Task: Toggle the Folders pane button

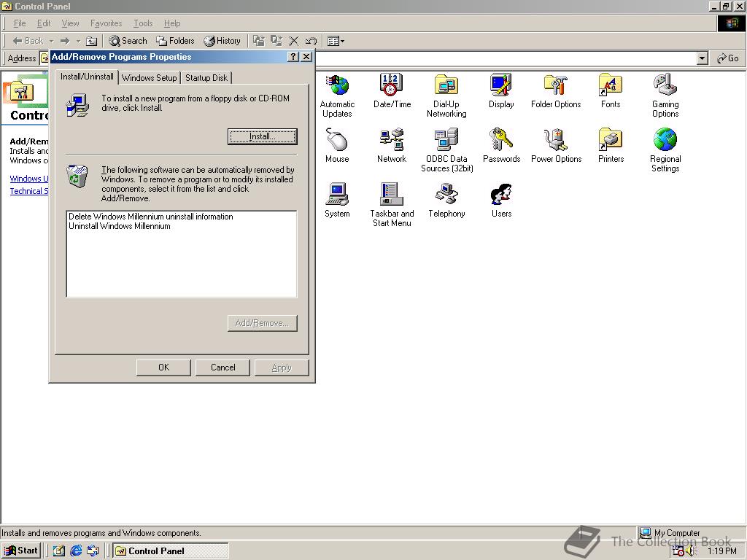Action: pyautogui.click(x=175, y=41)
